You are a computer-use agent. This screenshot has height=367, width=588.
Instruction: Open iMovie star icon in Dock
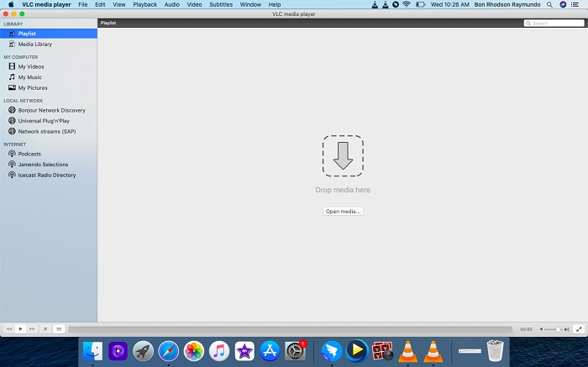tap(244, 351)
